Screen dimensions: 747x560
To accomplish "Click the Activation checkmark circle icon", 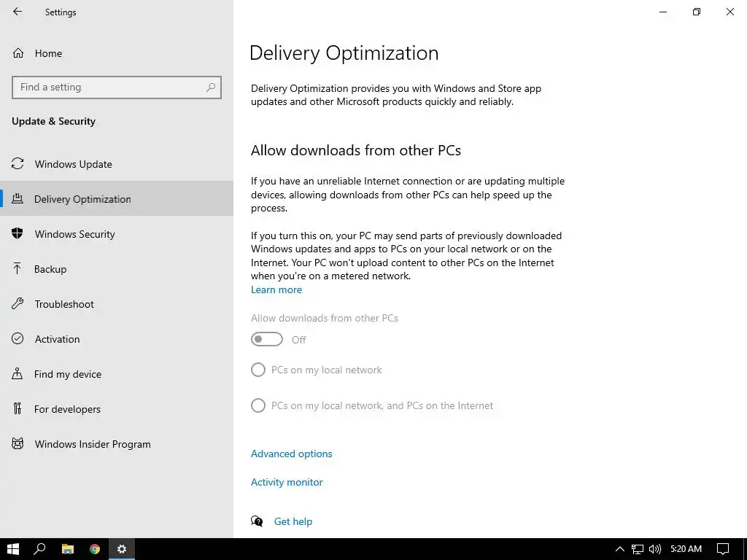I will (x=18, y=338).
